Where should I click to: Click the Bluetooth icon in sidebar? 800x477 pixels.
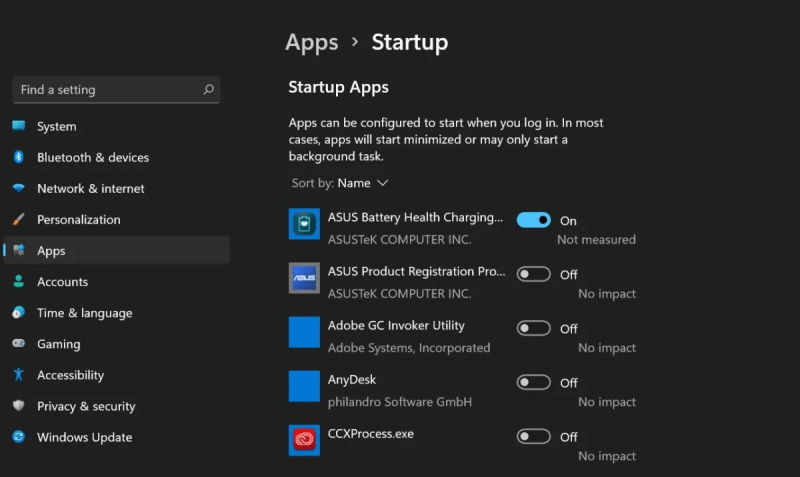pos(19,157)
